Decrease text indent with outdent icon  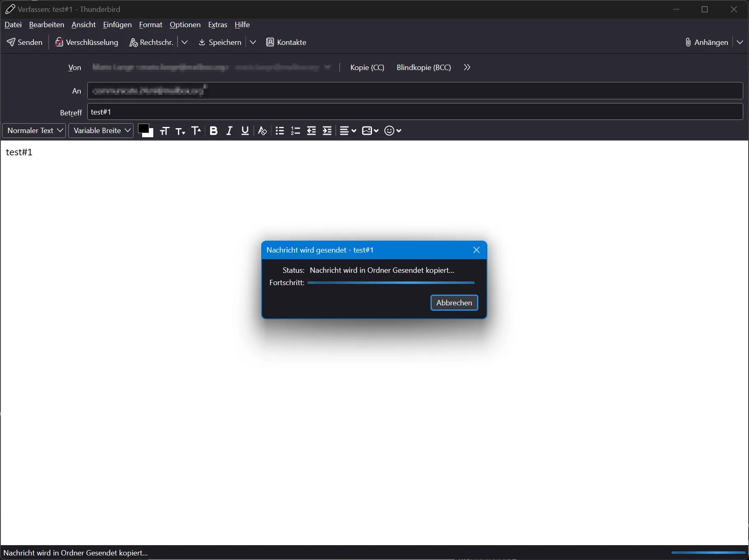click(311, 131)
